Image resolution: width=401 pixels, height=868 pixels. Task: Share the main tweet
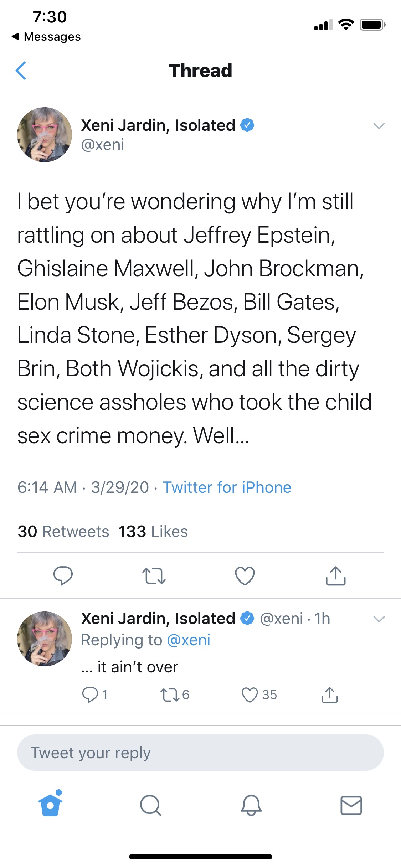(335, 576)
